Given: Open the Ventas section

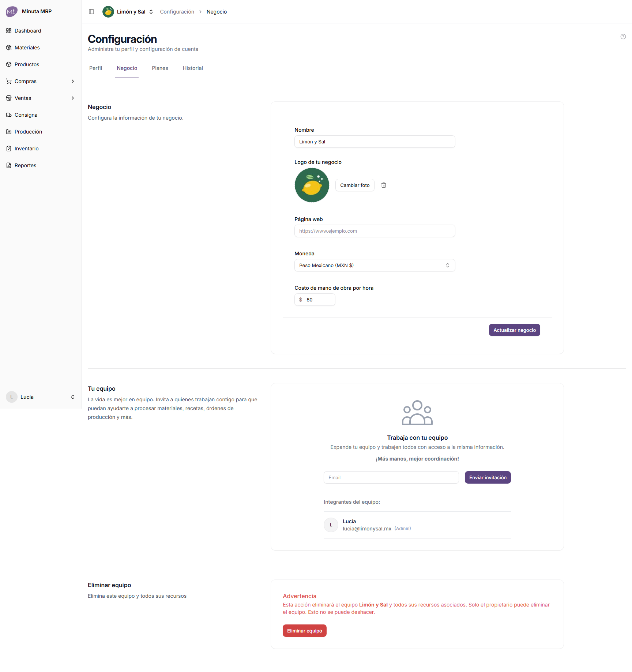Looking at the screenshot, I should [x=41, y=98].
